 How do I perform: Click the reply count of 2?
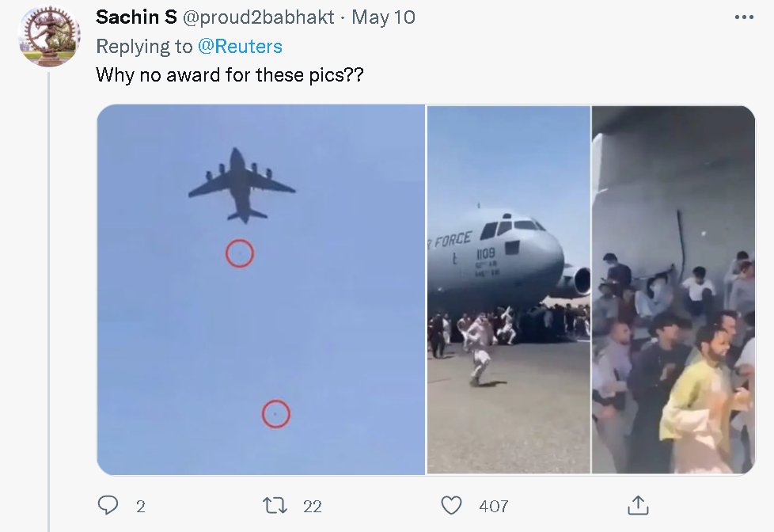(141, 507)
